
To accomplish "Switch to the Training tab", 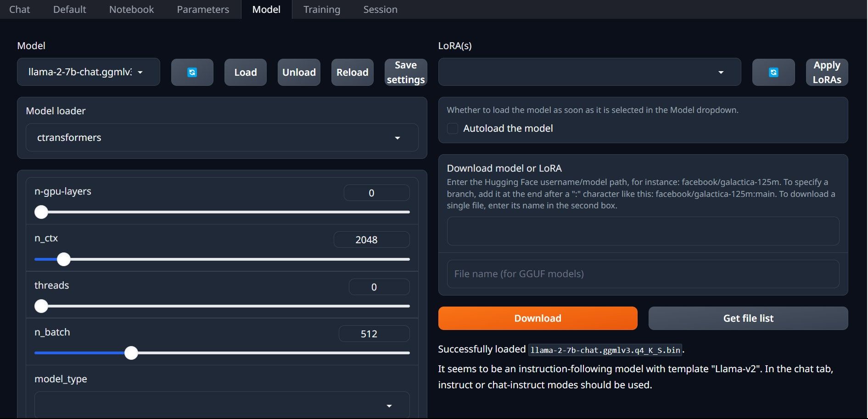I will click(321, 9).
